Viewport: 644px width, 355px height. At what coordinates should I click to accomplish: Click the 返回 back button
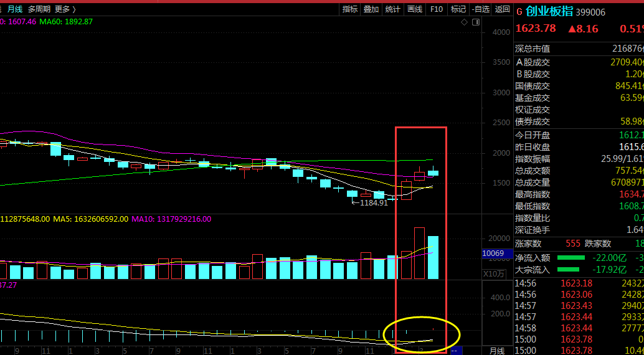click(502, 9)
